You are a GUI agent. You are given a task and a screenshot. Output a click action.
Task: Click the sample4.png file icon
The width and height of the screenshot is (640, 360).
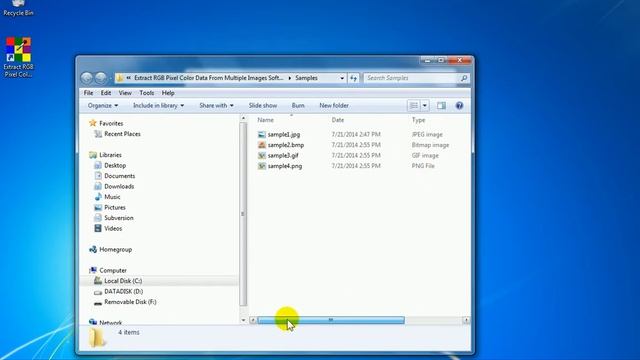click(x=262, y=166)
